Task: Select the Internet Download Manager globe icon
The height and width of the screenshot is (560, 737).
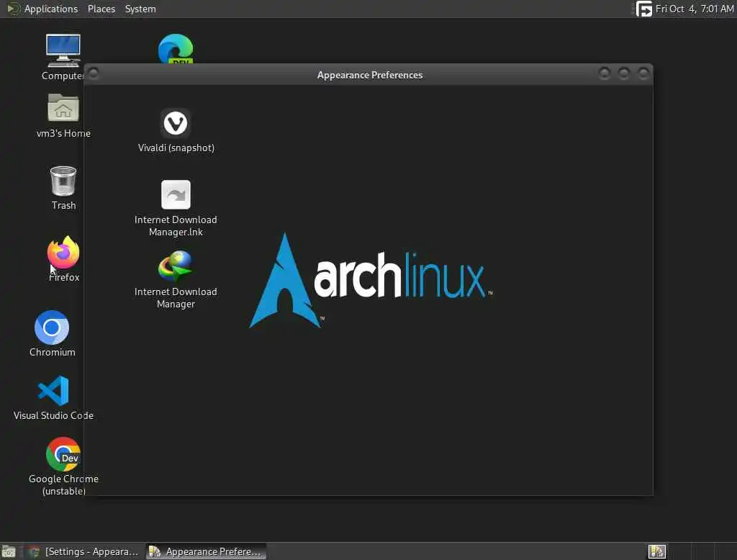Action: tap(175, 266)
